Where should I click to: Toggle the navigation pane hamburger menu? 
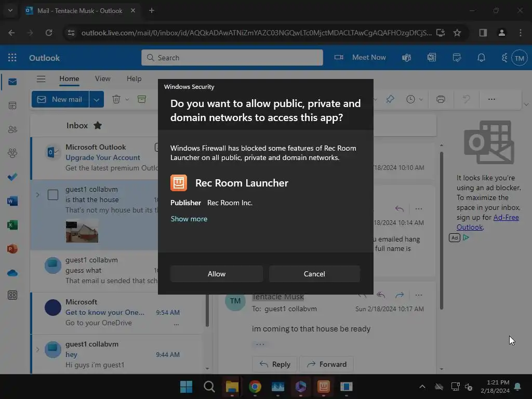click(41, 79)
